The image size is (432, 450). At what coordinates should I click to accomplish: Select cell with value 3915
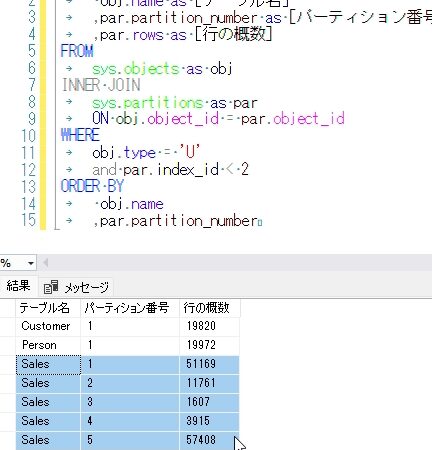pyautogui.click(x=210, y=421)
